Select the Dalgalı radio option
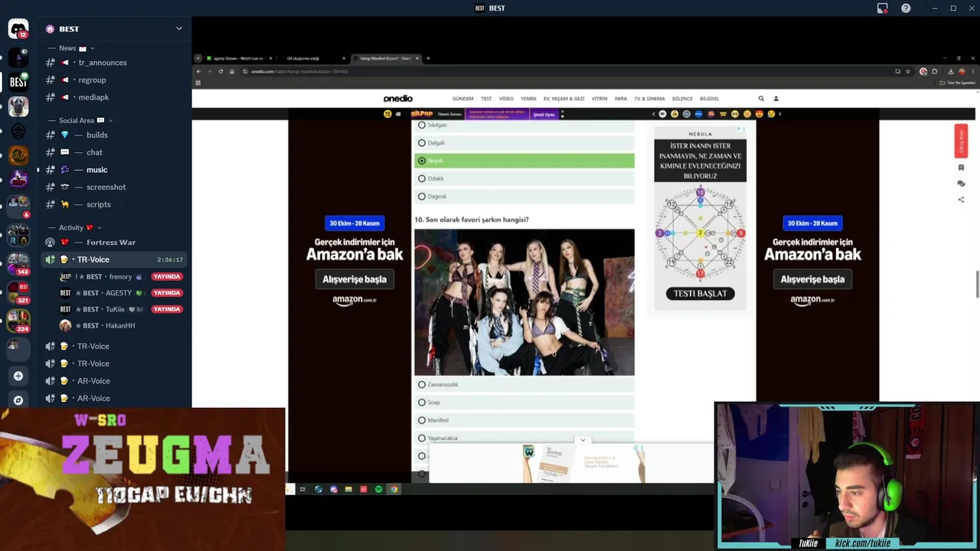 pyautogui.click(x=524, y=142)
